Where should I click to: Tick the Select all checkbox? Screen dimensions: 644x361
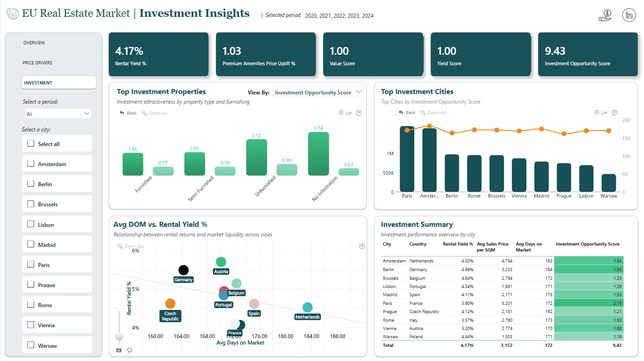pos(31,143)
